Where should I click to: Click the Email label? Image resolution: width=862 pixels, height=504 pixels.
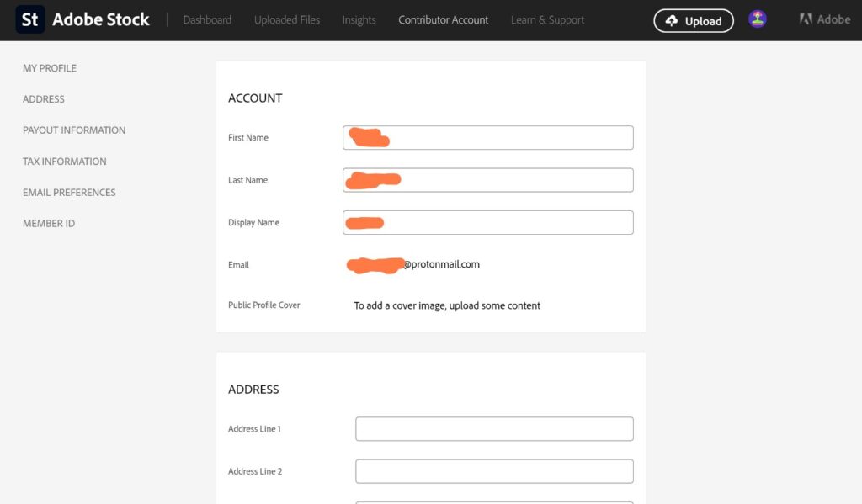pyautogui.click(x=238, y=265)
